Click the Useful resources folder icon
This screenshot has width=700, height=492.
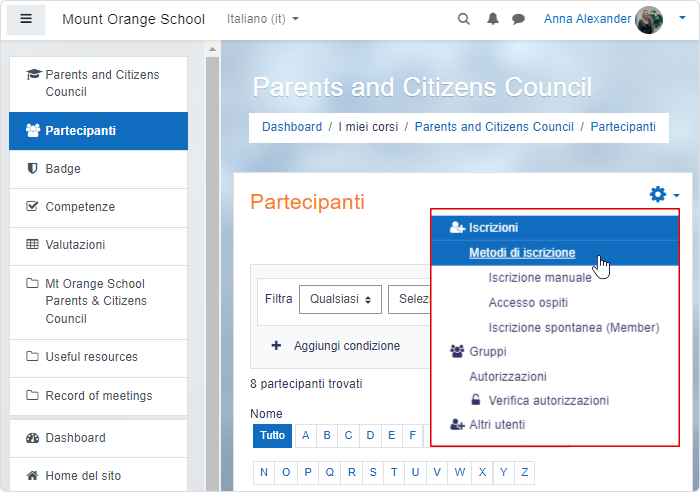click(x=32, y=356)
